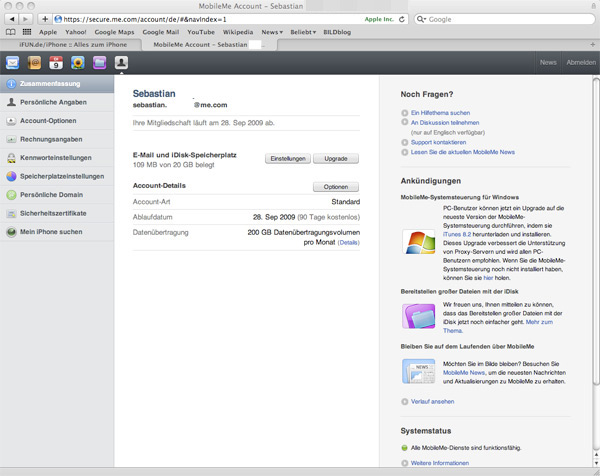The height and width of the screenshot is (476, 600).
Task: Open Lesen Sie die aktuellen MobileMe News
Action: (463, 152)
